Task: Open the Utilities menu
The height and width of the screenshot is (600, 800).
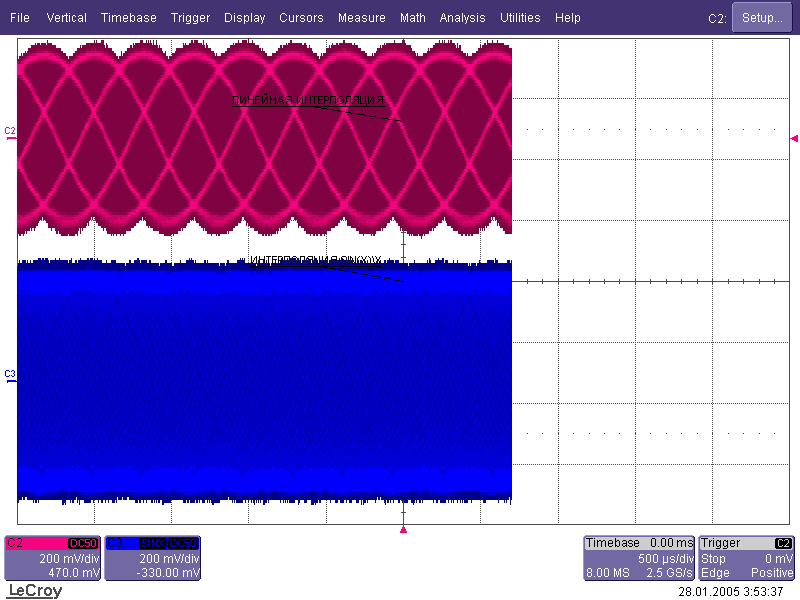Action: pyautogui.click(x=520, y=18)
